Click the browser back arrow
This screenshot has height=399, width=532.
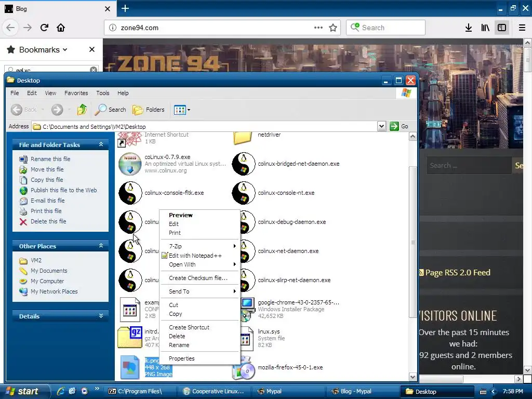tap(10, 28)
